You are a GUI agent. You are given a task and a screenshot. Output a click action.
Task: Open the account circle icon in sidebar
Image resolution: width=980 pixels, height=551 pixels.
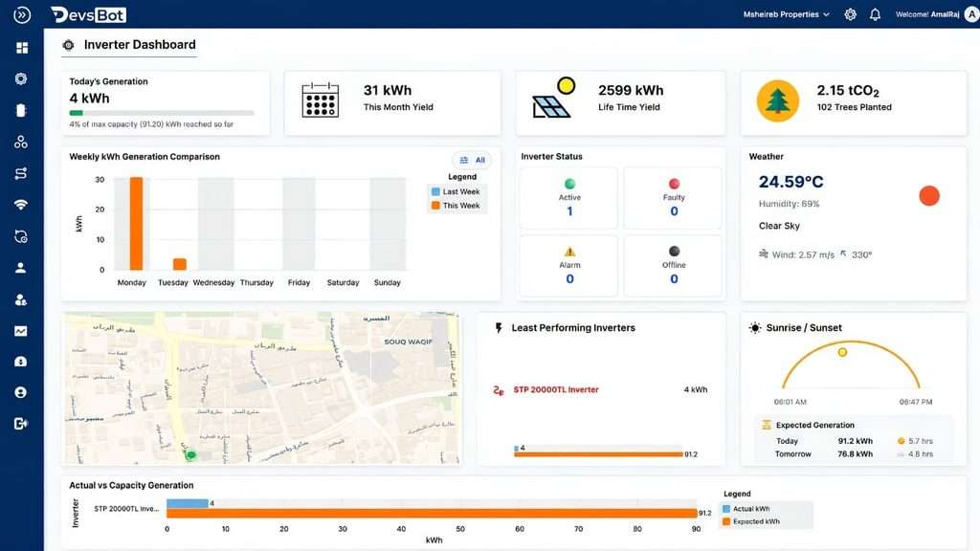click(21, 393)
